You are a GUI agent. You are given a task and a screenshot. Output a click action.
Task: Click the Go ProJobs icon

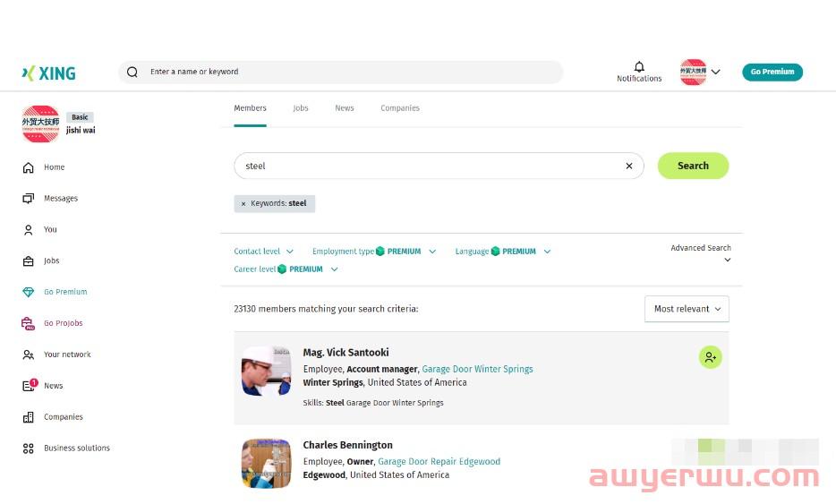(28, 323)
